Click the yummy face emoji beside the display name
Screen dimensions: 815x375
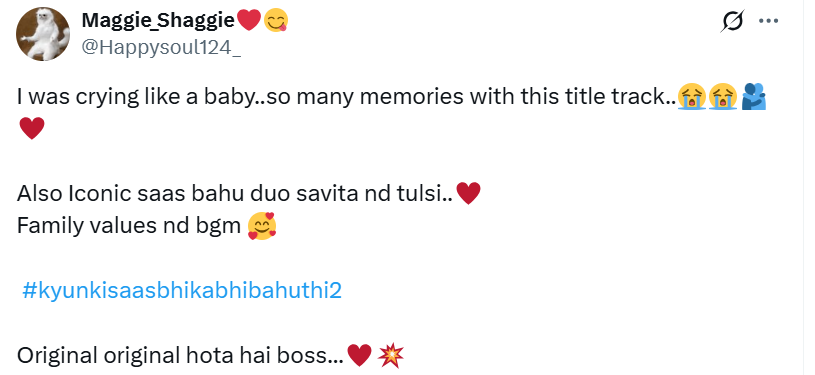[276, 20]
